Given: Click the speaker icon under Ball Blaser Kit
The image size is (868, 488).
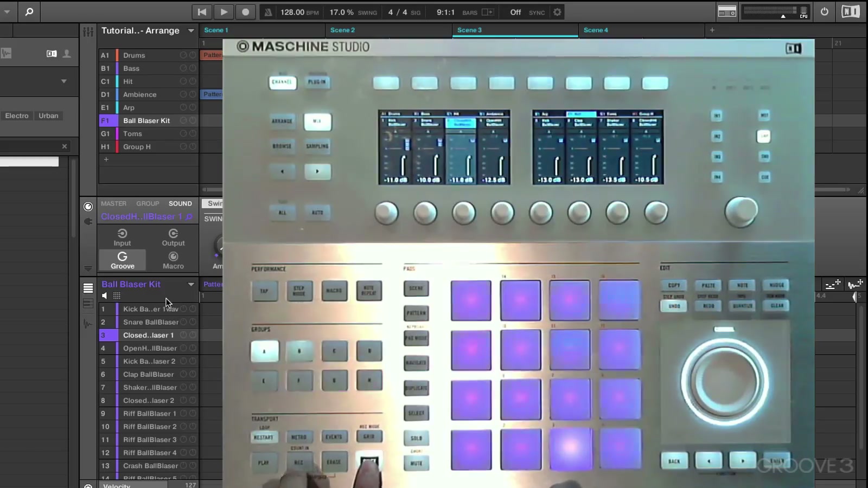Looking at the screenshot, I should [x=105, y=296].
